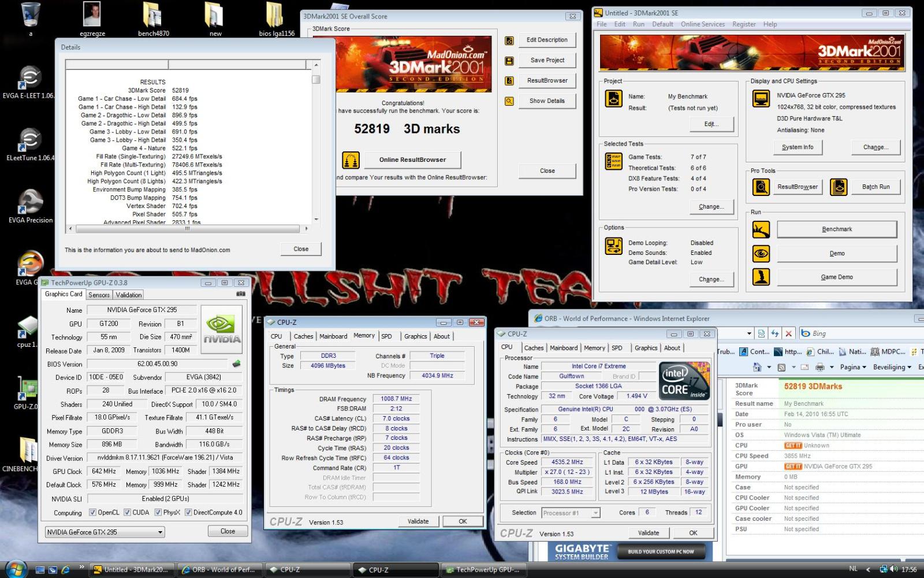Click the Benchmark button in 3DMark2001
Screen dimensions: 924x578
(x=837, y=229)
